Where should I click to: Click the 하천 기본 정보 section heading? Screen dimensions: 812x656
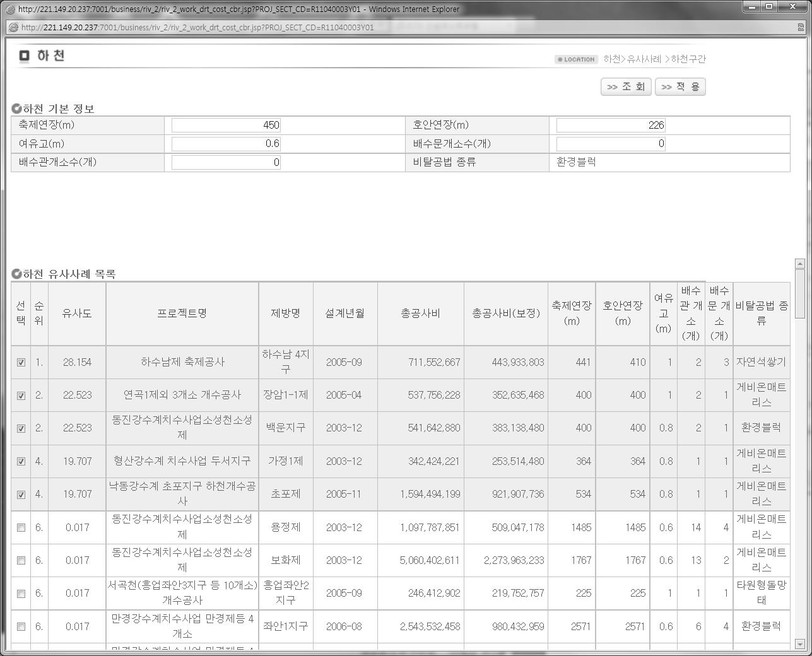[59, 108]
